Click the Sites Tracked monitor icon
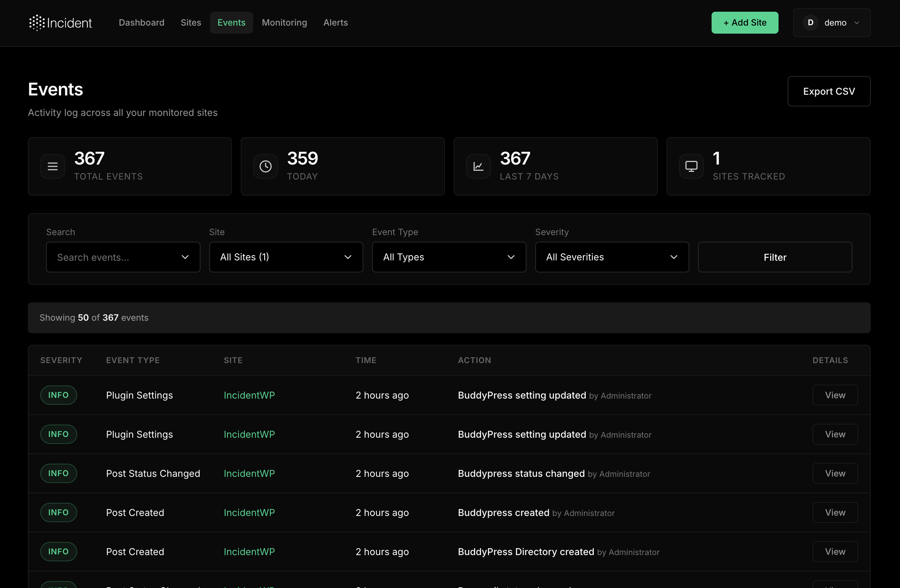The height and width of the screenshot is (588, 900). (691, 166)
